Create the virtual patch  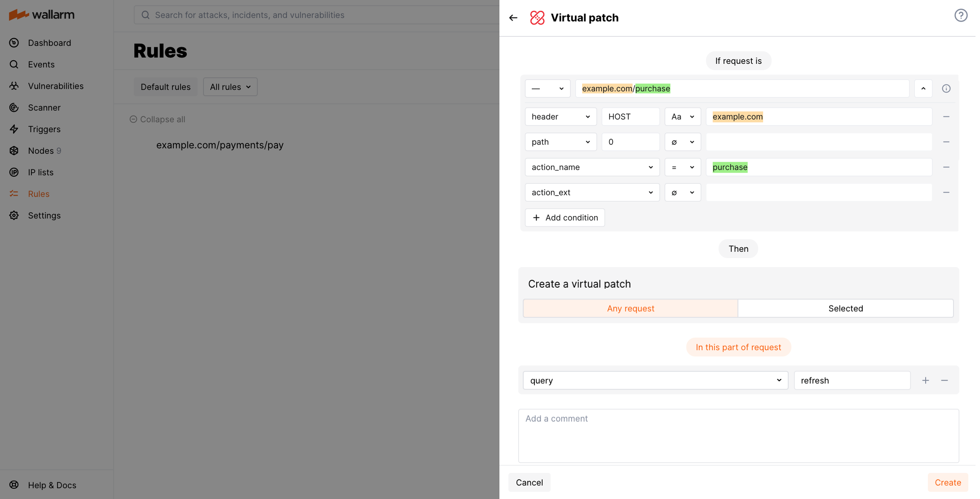948,482
